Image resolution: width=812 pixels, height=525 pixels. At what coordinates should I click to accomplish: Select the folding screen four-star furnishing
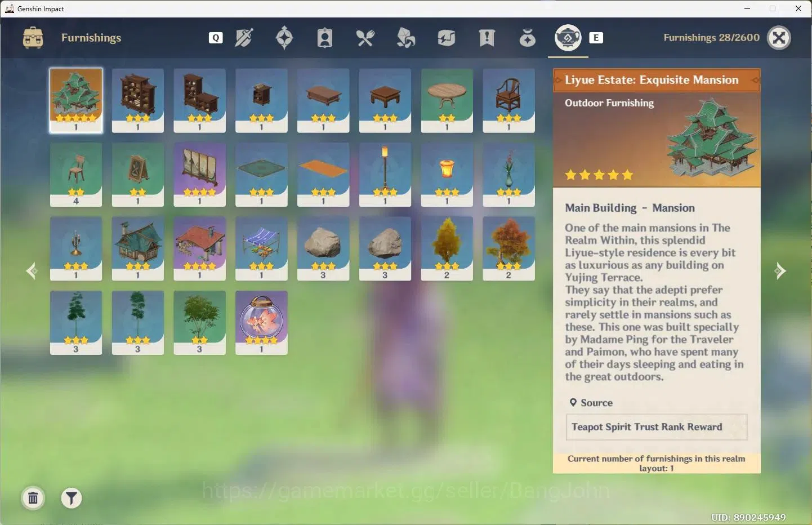[199, 175]
